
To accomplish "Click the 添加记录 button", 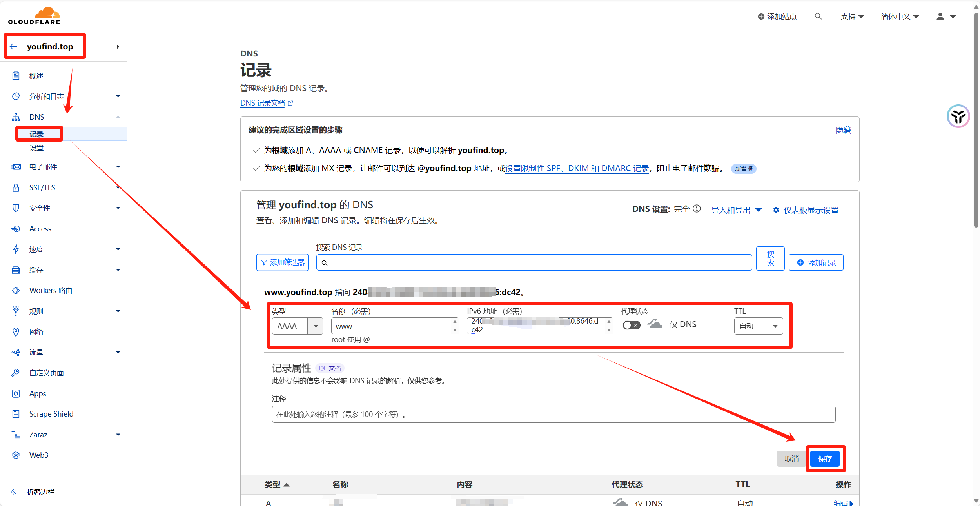I will point(816,262).
